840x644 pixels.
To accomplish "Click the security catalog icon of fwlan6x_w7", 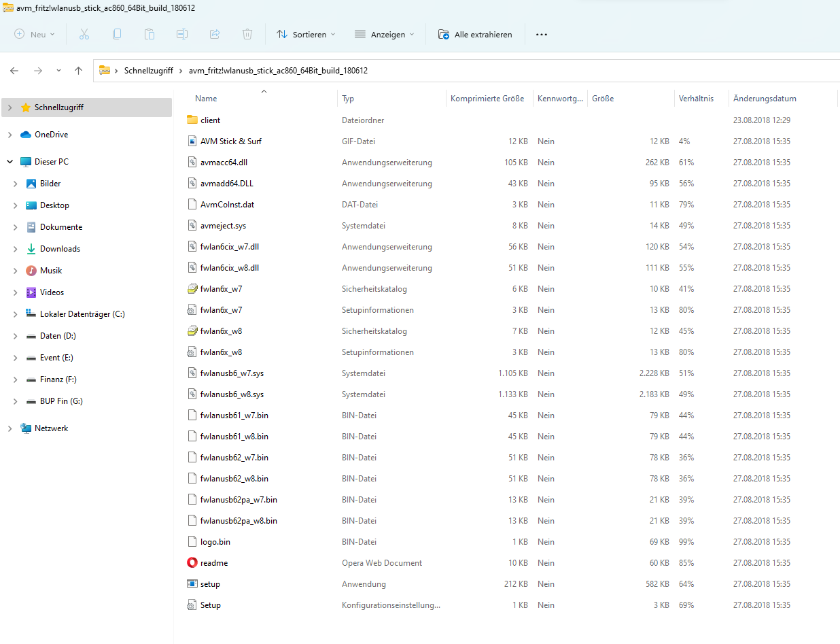I will tap(192, 288).
